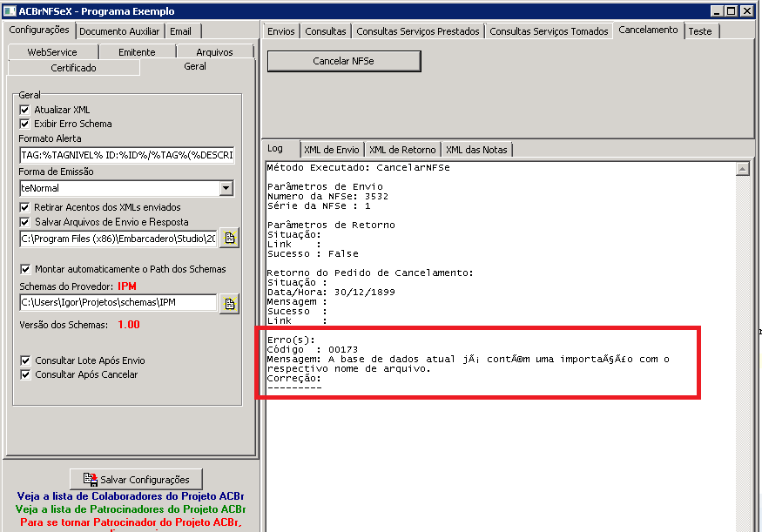This screenshot has height=532, width=762.
Task: Uncheck Salvar Arquivos de Envio e Resposta
Action: (x=24, y=222)
